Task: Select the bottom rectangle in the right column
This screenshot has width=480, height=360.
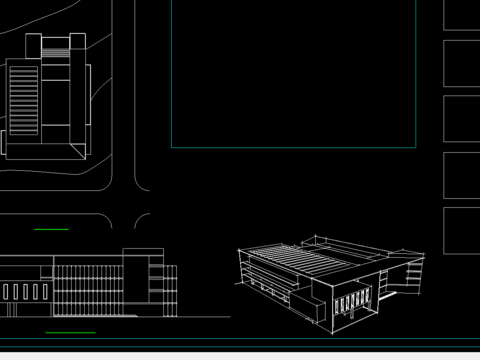Action: 462,231
